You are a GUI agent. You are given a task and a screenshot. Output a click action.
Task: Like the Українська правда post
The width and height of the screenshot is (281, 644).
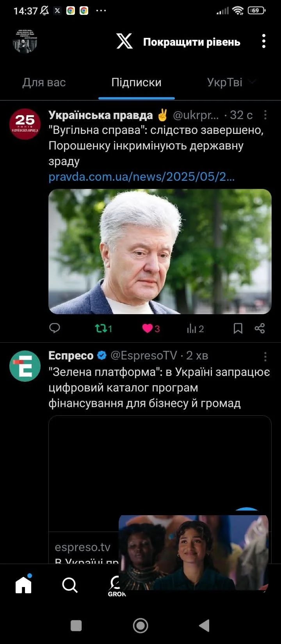coord(151,329)
